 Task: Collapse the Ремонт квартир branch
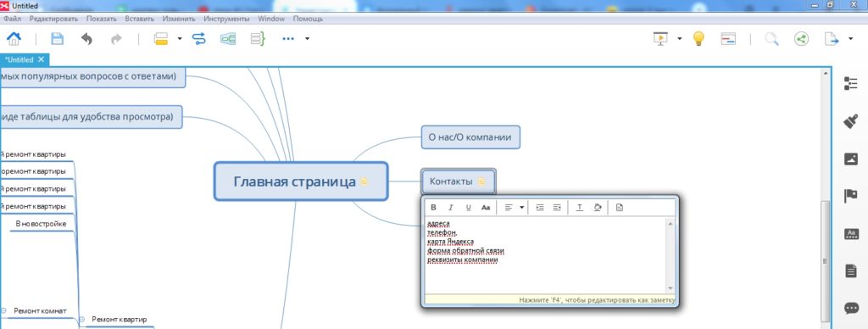click(82, 319)
